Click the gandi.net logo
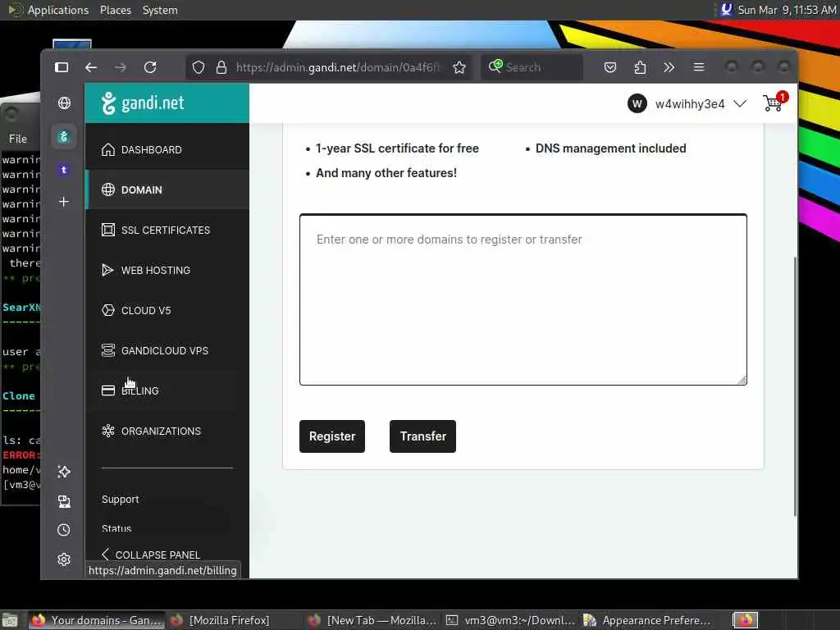The width and height of the screenshot is (840, 630). pyautogui.click(x=143, y=103)
